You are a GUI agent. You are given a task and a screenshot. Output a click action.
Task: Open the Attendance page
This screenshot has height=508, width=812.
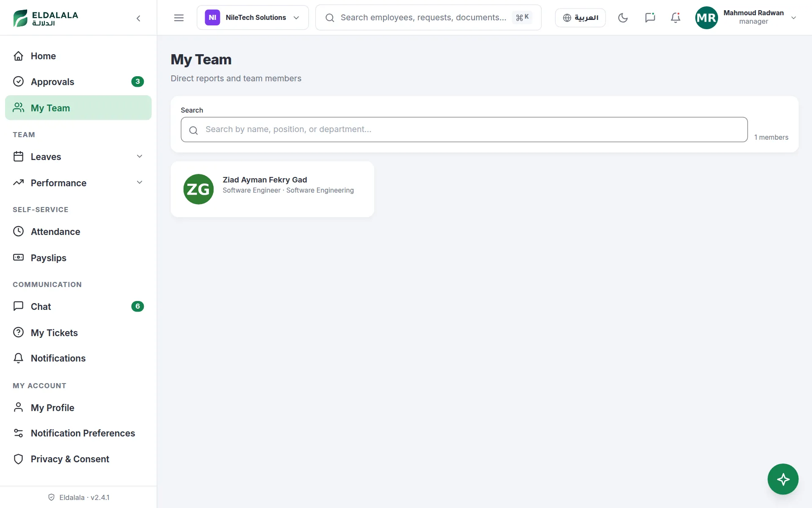coord(78,232)
